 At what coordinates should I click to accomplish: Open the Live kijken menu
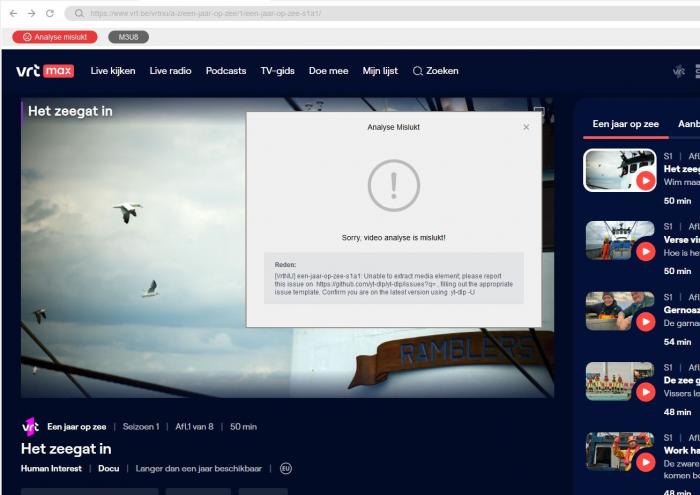(x=113, y=71)
